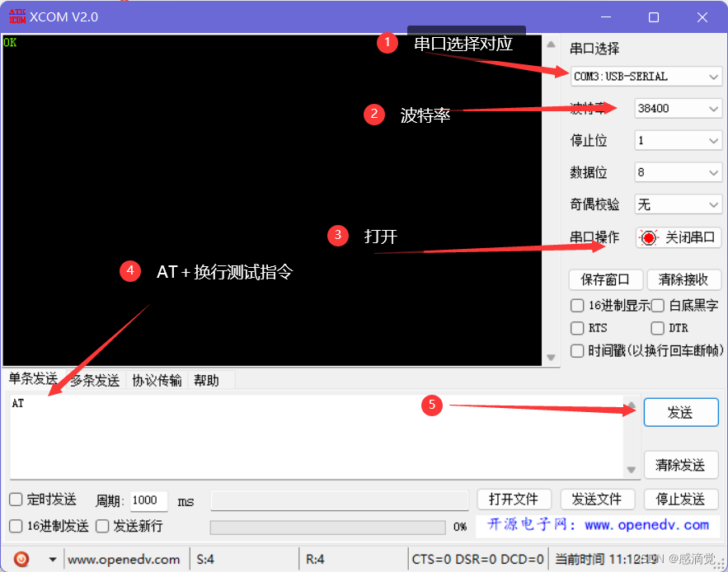
Task: Click the R:4 received counter
Action: pos(315,559)
